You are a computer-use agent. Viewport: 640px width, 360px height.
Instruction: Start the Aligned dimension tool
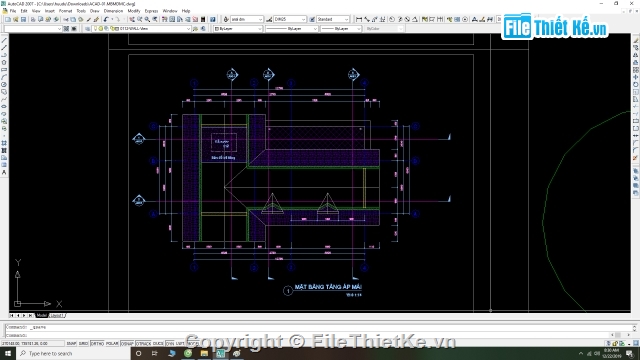(x=367, y=19)
